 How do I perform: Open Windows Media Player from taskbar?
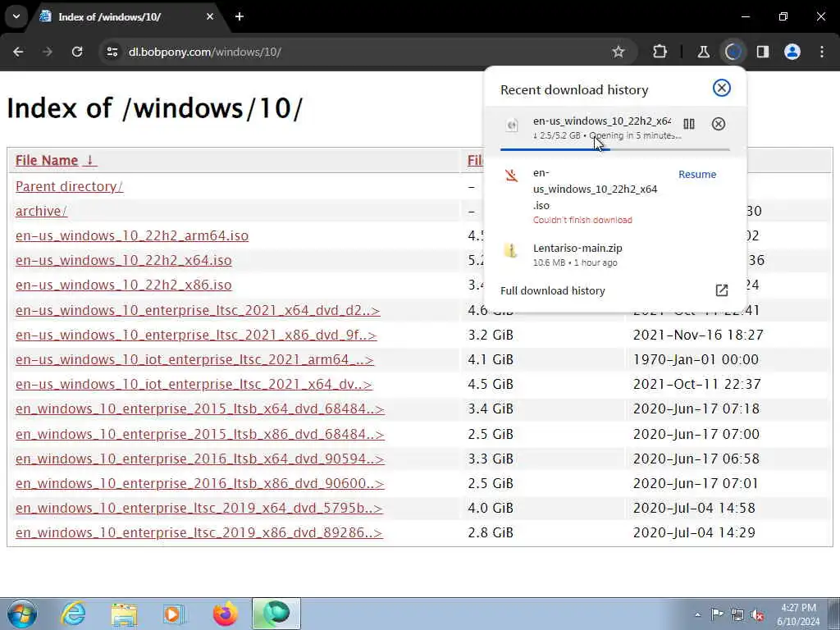[174, 614]
